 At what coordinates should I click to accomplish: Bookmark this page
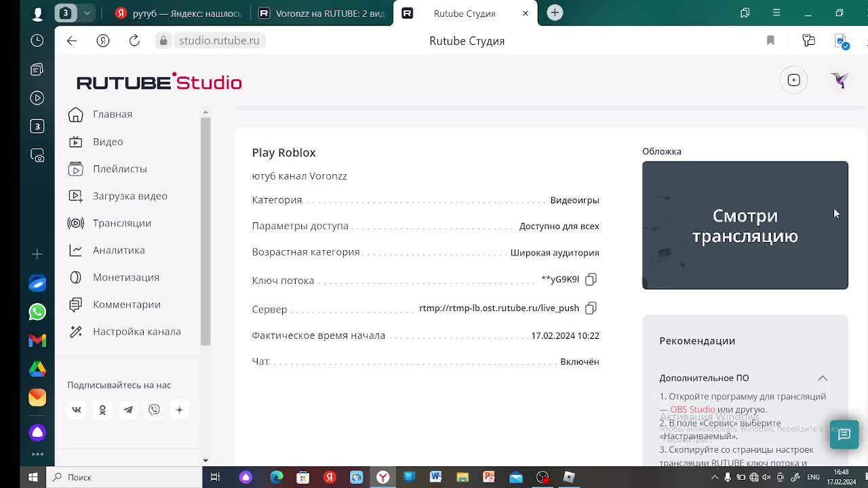(770, 41)
